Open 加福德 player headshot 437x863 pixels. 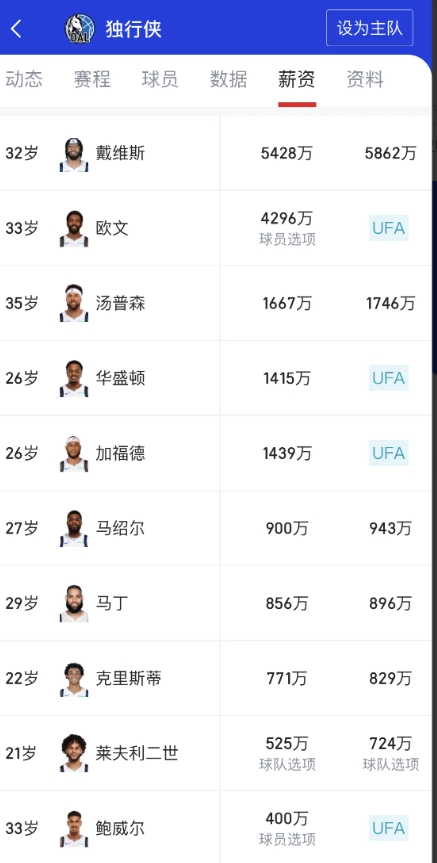point(74,454)
